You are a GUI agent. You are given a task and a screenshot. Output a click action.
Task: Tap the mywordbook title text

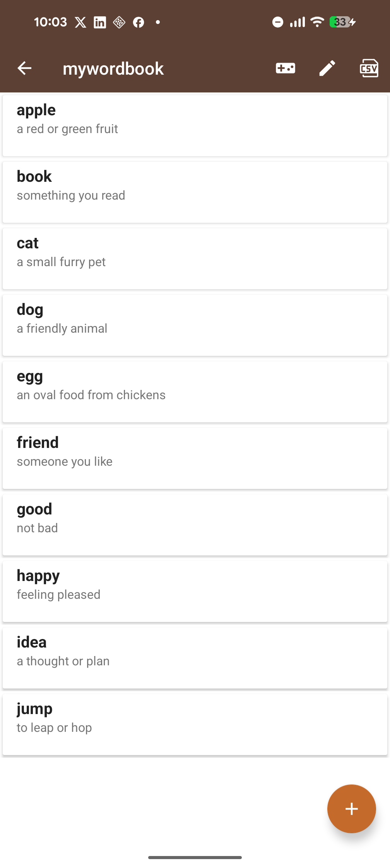pyautogui.click(x=113, y=69)
